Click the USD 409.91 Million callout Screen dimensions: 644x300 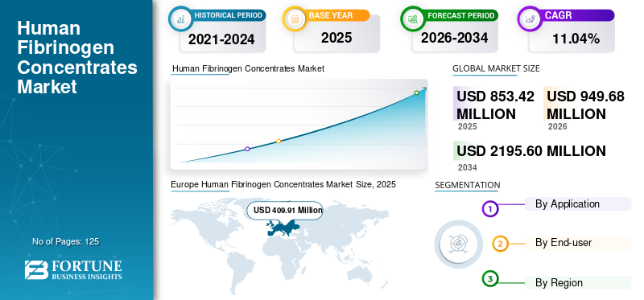click(x=285, y=211)
